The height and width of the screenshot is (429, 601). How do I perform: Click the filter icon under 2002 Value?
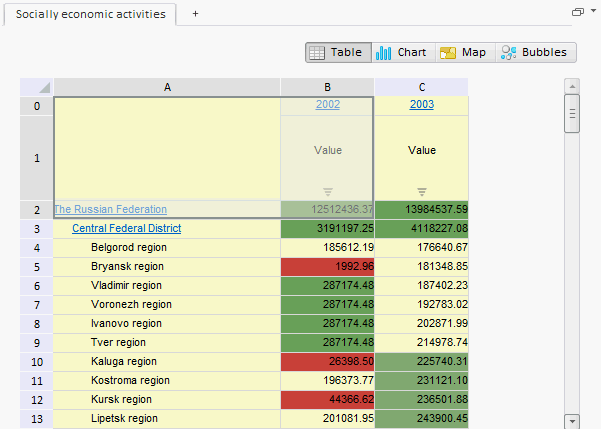pos(327,190)
